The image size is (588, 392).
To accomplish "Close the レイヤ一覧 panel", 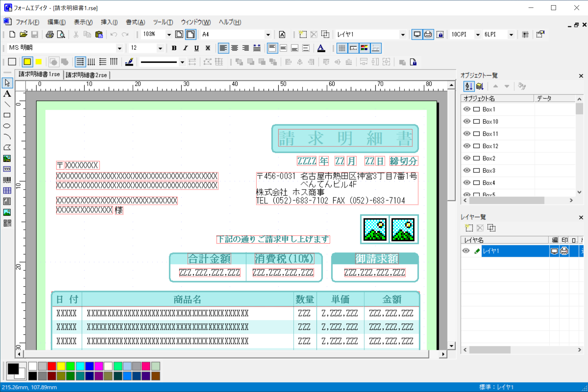I will (581, 217).
